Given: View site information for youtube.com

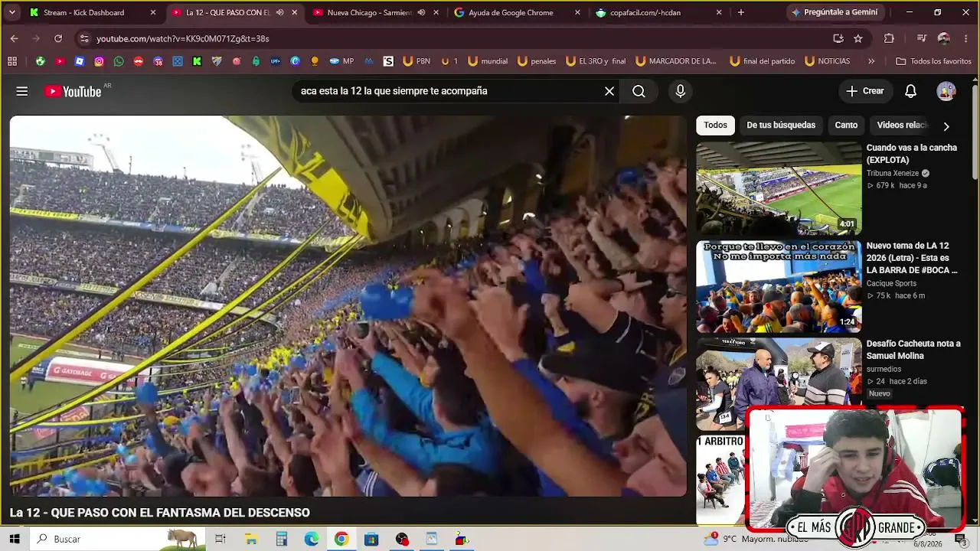Looking at the screenshot, I should coord(84,38).
